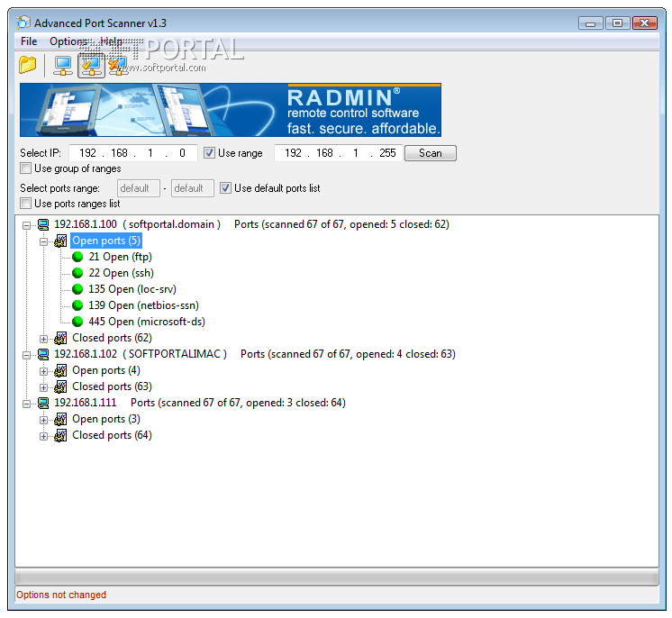Screen dimensions: 672x618
Task: Open the folder icon in the toolbar
Action: pos(27,65)
